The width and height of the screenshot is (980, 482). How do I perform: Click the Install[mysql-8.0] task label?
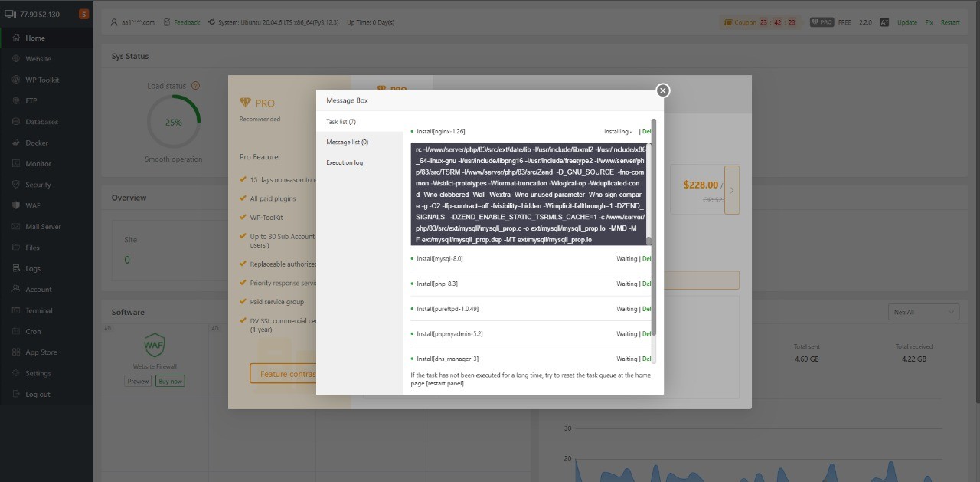coord(439,258)
